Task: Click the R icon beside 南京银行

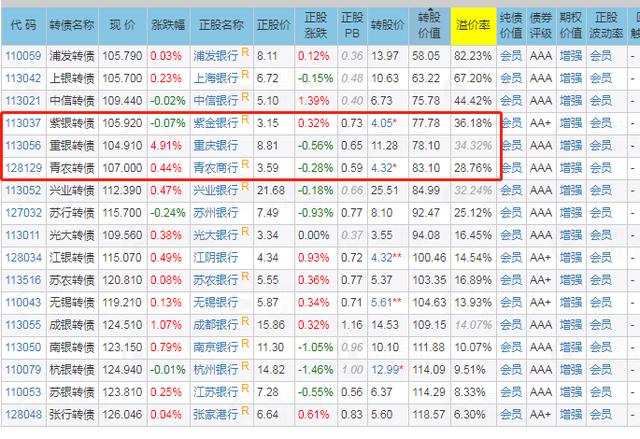Action: tap(245, 344)
